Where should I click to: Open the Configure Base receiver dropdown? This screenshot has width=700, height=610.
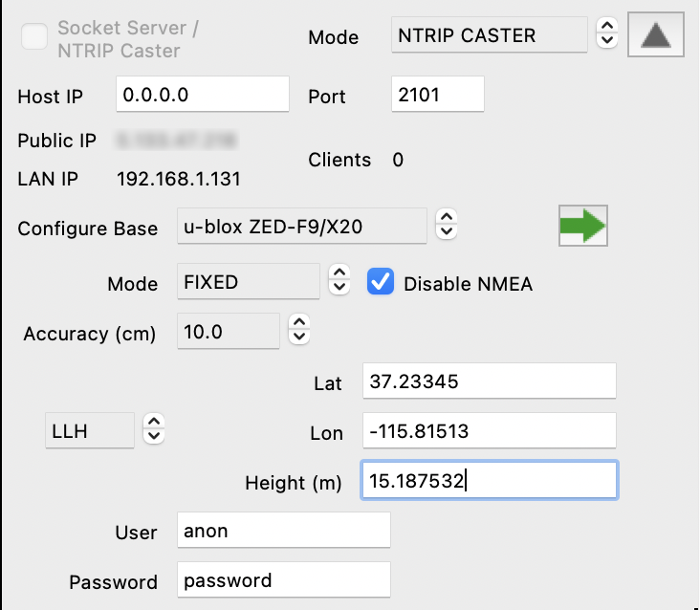[x=302, y=227]
